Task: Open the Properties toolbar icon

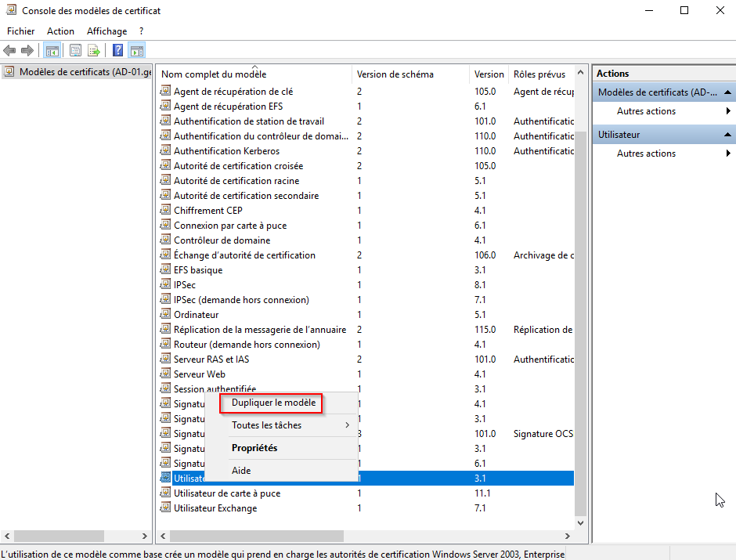Action: pyautogui.click(x=76, y=51)
